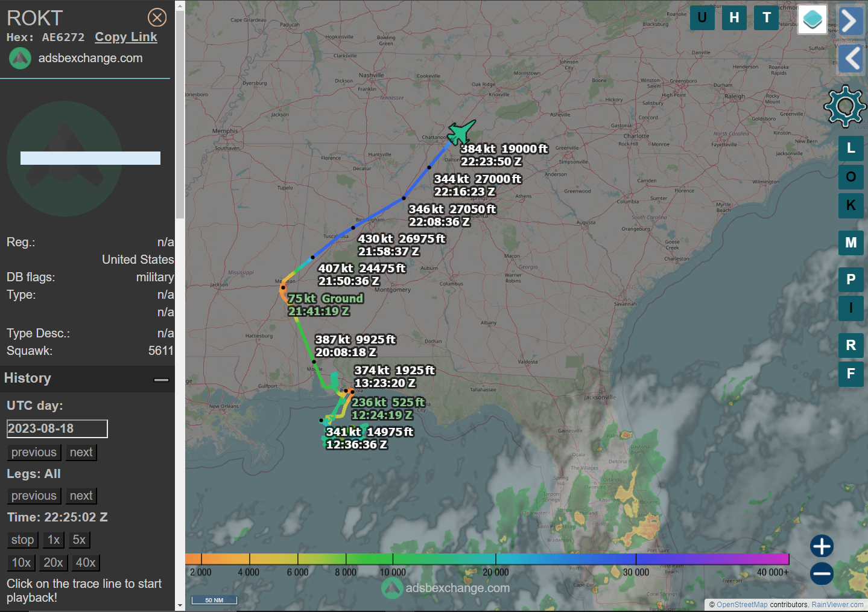This screenshot has height=612, width=868.
Task: Click the H map toggle button
Action: tap(734, 18)
